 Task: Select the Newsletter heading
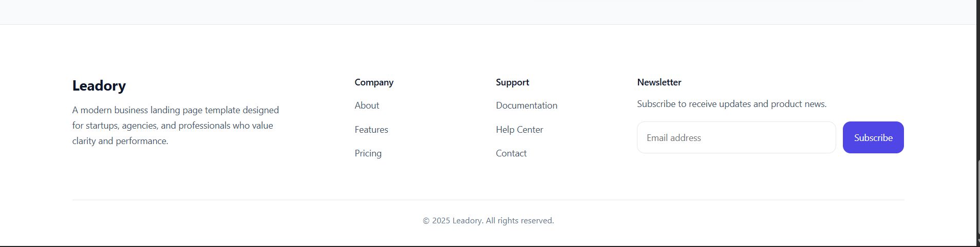click(659, 82)
